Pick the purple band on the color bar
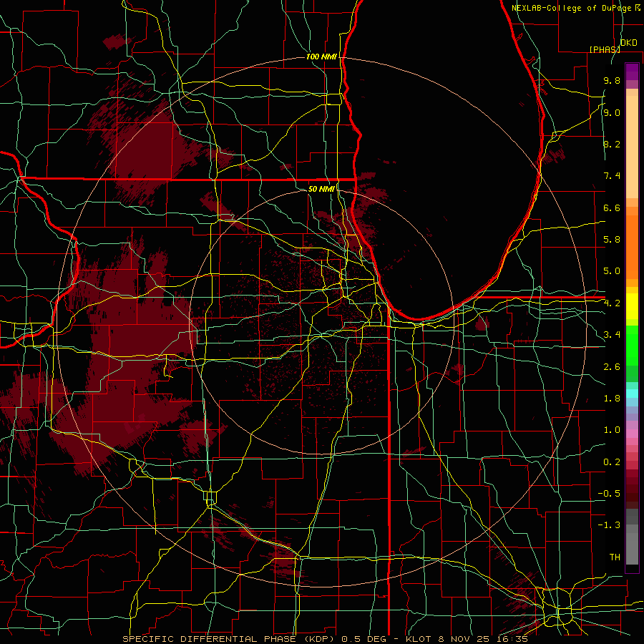This screenshot has height=644, width=644. [x=632, y=72]
